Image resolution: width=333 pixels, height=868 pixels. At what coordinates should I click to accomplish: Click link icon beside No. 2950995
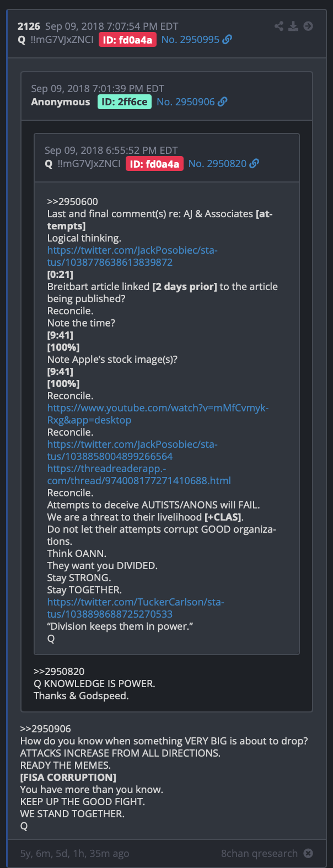(x=227, y=40)
